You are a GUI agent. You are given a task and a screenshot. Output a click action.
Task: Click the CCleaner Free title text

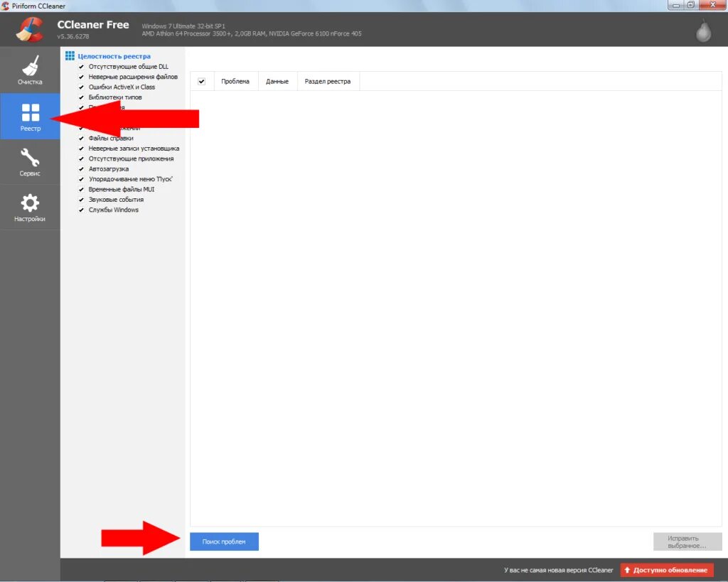tap(93, 25)
